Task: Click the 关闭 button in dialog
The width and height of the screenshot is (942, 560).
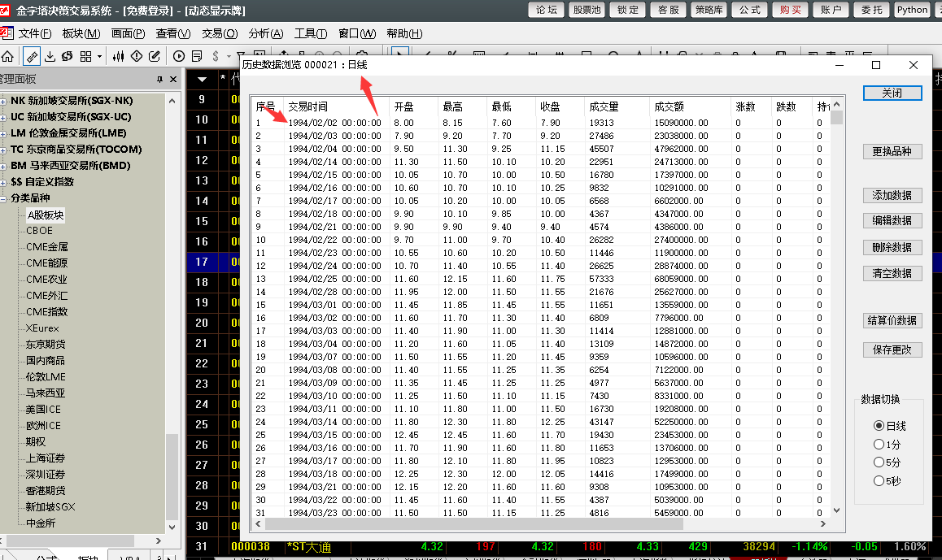Action: [892, 93]
